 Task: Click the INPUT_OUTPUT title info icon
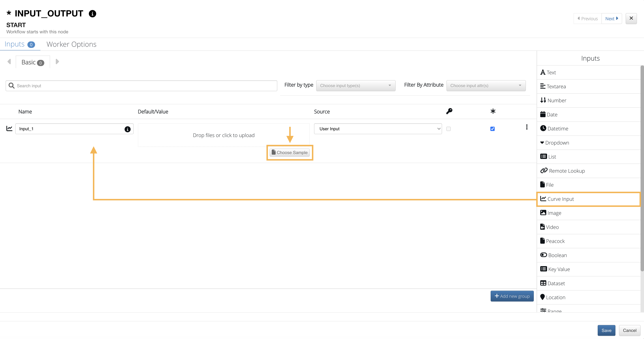(x=92, y=14)
